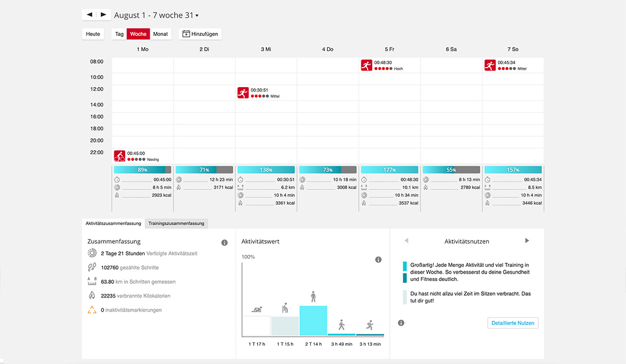The image size is (626, 364).
Task: Open the Trainingszusammenfassung tab
Action: (176, 224)
